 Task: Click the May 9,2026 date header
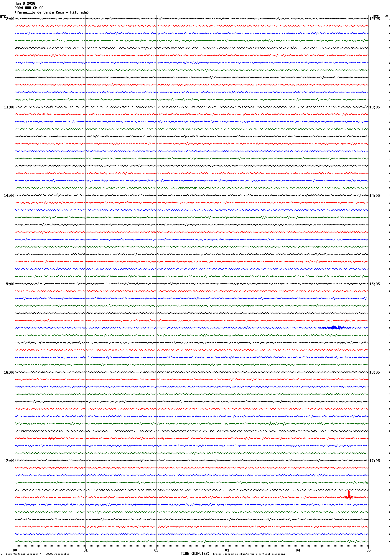[25, 4]
